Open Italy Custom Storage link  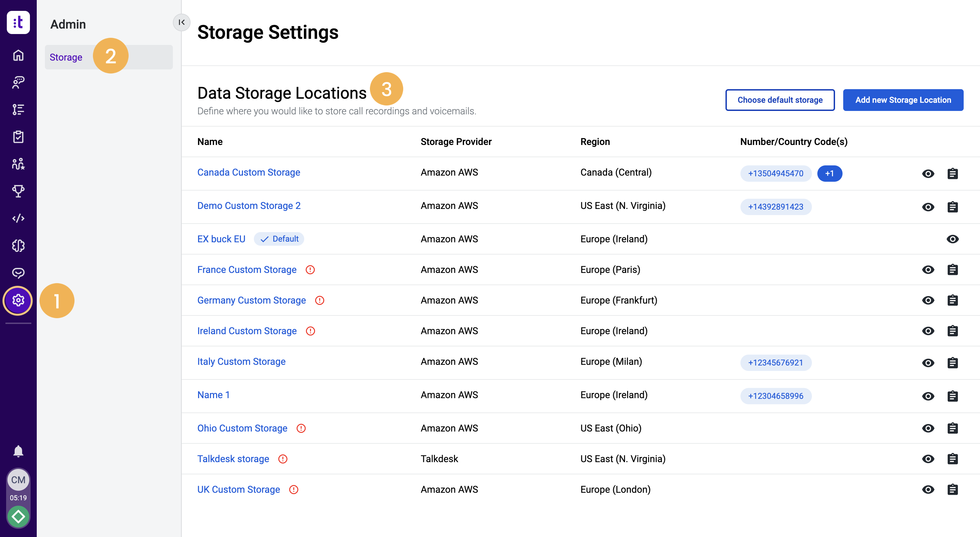pyautogui.click(x=241, y=361)
